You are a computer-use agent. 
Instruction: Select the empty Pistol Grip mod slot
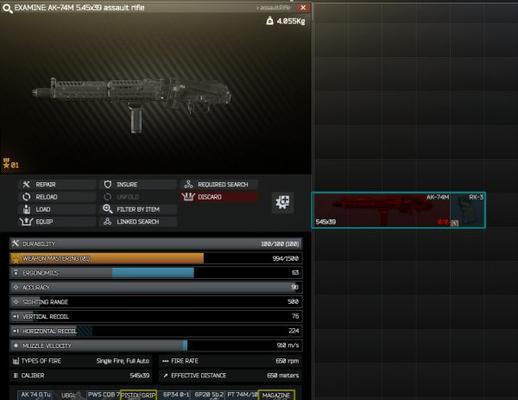point(138,395)
